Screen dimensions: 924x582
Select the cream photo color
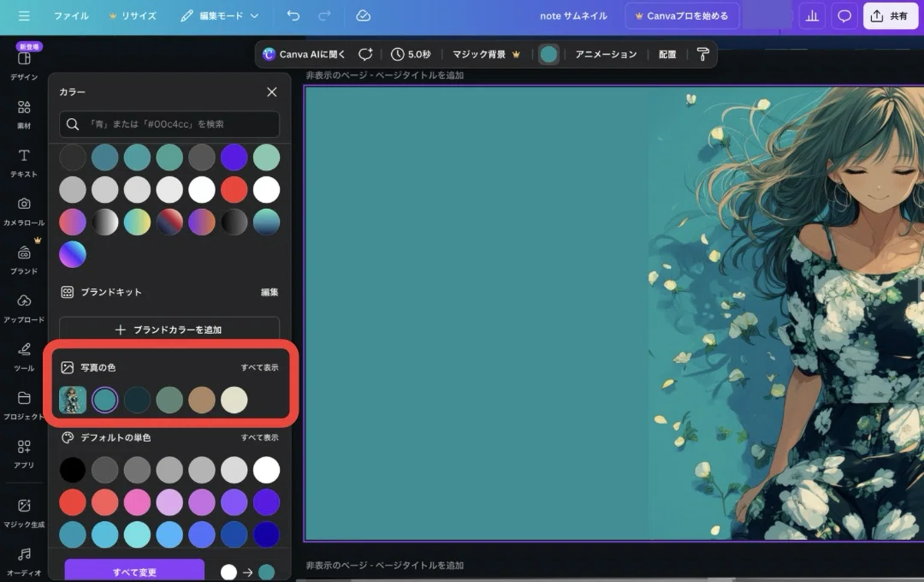pyautogui.click(x=234, y=400)
